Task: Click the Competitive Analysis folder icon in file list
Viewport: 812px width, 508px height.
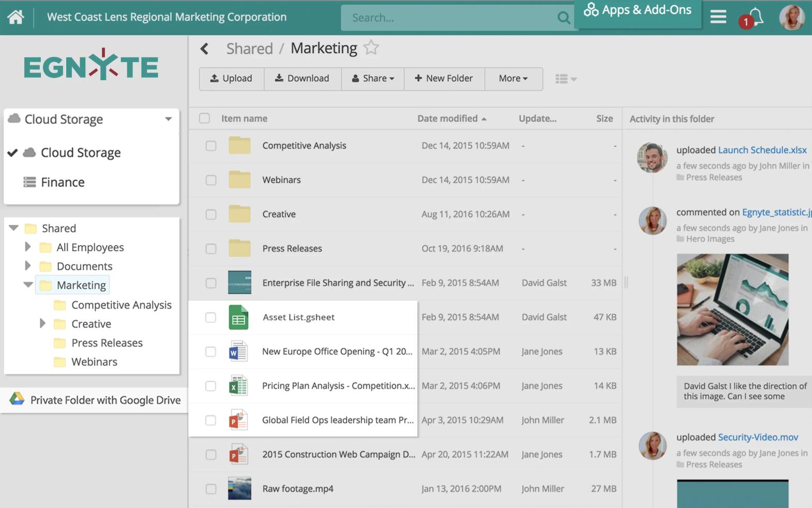Action: [x=239, y=145]
